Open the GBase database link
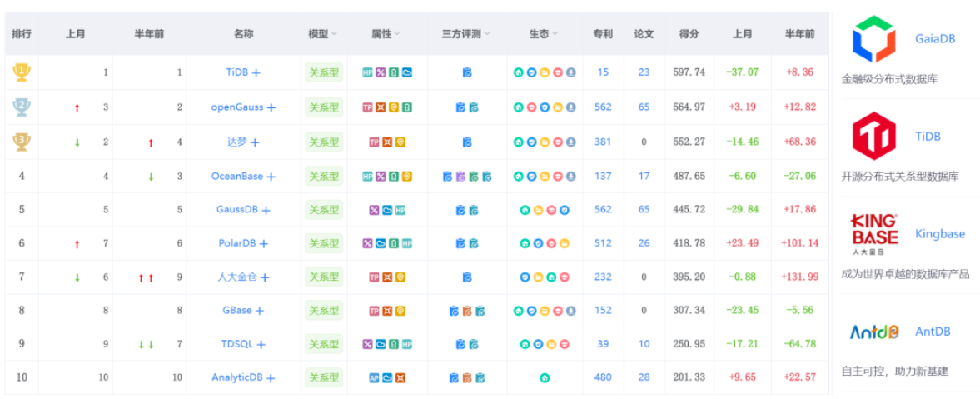The height and width of the screenshot is (399, 980). click(x=236, y=310)
